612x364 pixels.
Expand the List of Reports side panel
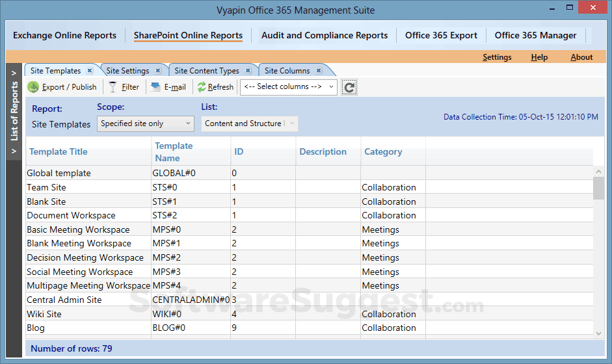pyautogui.click(x=14, y=73)
